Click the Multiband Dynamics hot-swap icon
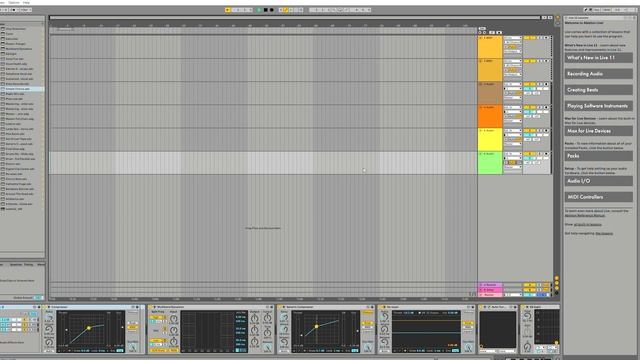The width and height of the screenshot is (640, 360). (x=267, y=307)
